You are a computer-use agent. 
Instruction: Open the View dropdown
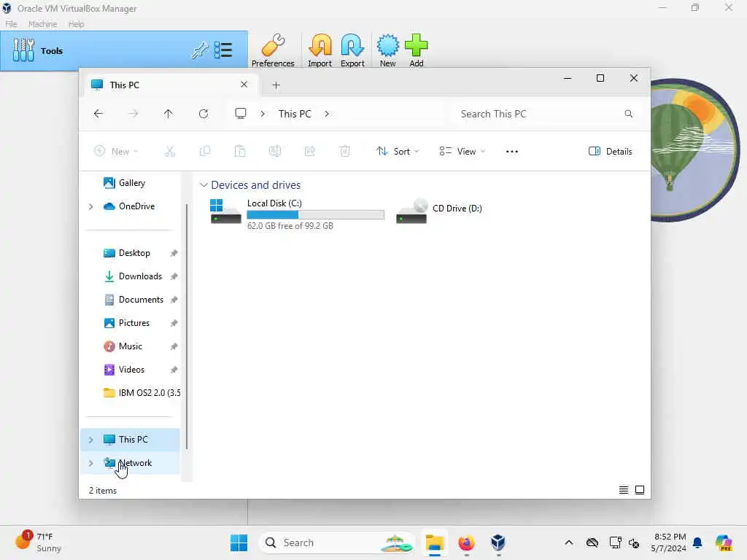click(x=462, y=152)
